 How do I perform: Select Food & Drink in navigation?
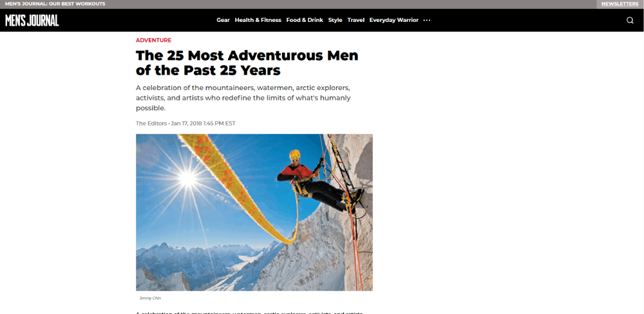(305, 20)
